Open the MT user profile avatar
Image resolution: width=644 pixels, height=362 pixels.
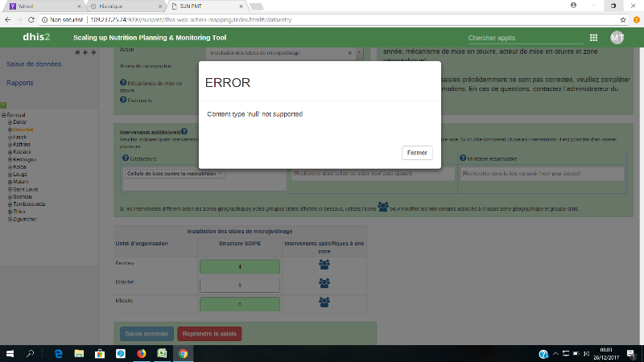point(617,38)
